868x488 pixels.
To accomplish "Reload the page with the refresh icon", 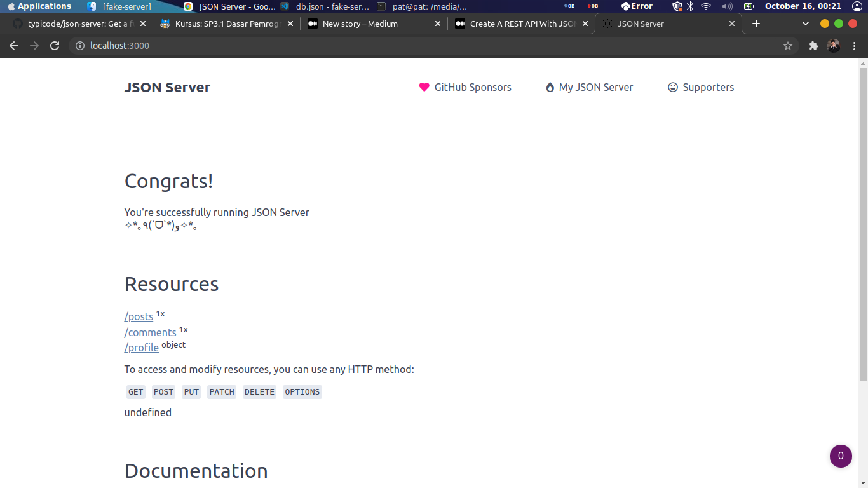I will [x=55, y=46].
